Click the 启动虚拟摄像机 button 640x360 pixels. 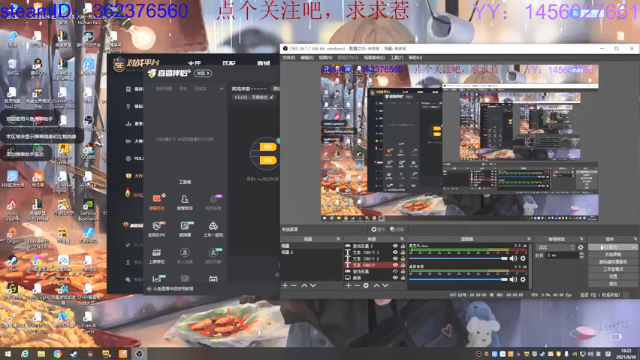613,262
